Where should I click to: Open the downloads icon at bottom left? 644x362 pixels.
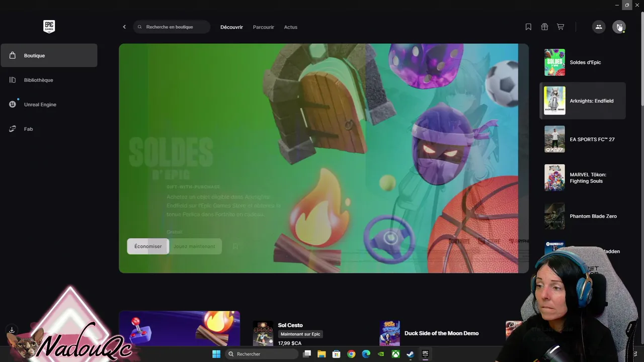click(x=12, y=330)
